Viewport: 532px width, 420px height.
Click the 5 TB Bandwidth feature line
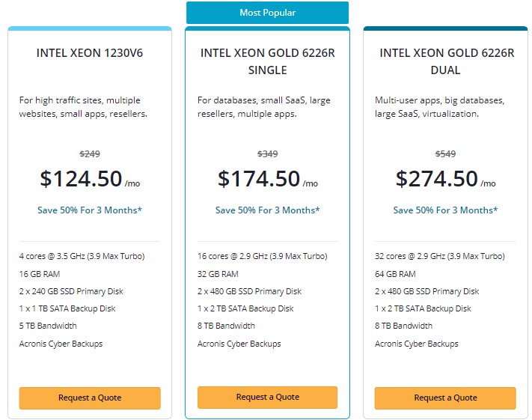pyautogui.click(x=48, y=326)
